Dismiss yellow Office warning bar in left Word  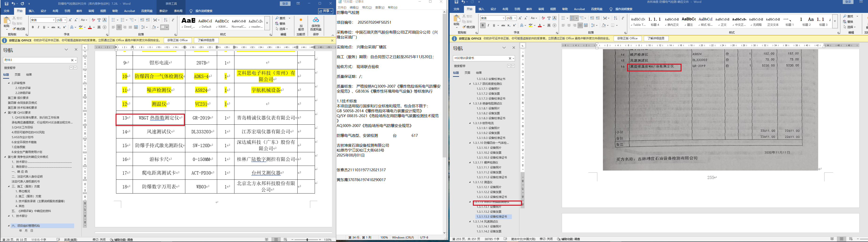point(332,41)
